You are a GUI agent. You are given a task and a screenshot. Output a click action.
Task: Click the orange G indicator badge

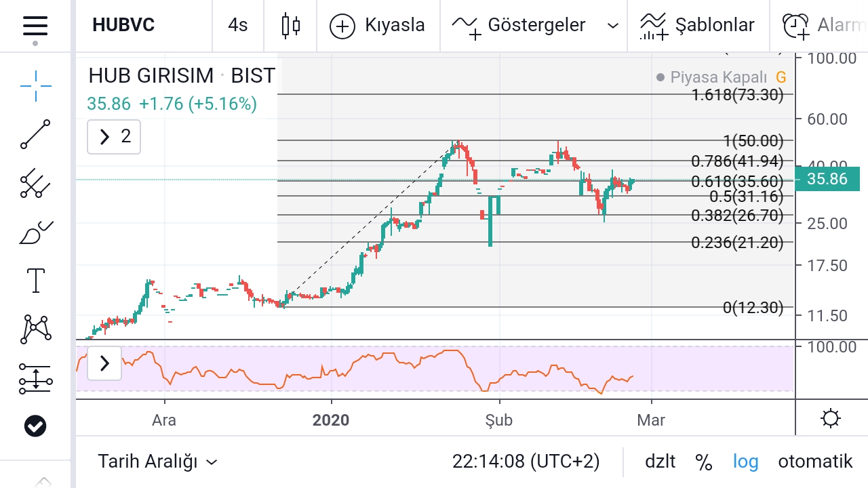pyautogui.click(x=781, y=77)
